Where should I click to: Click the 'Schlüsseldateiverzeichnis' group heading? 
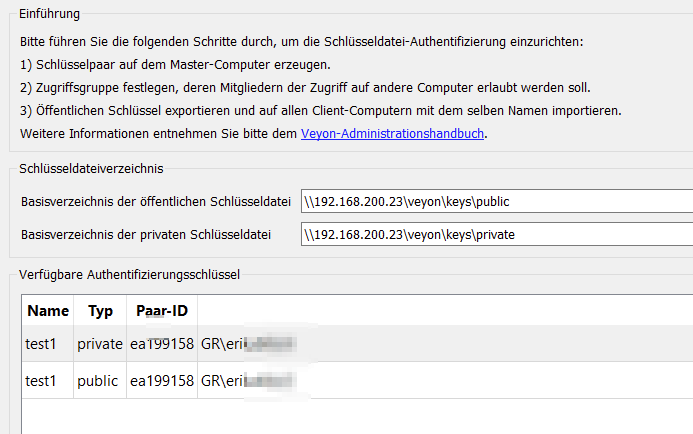[91, 168]
